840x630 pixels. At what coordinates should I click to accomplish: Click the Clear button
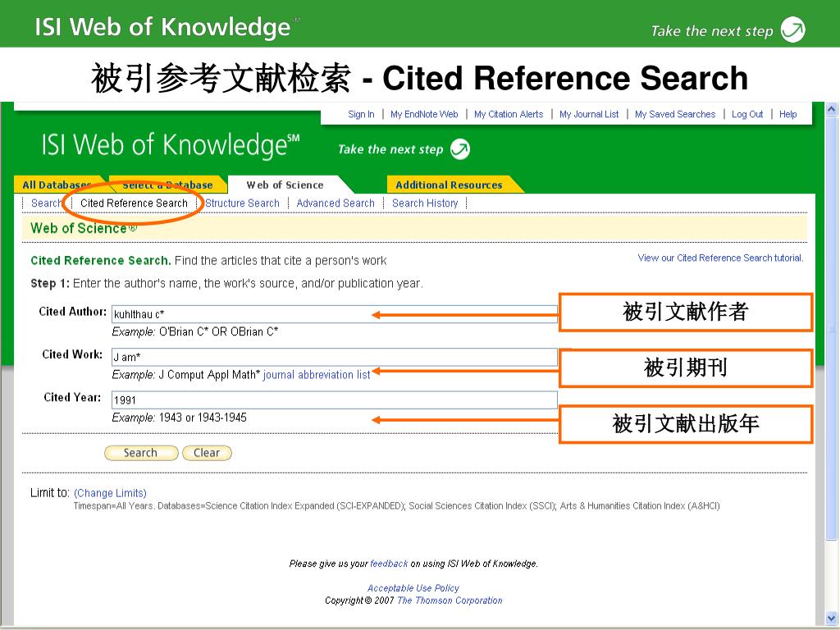click(x=207, y=453)
